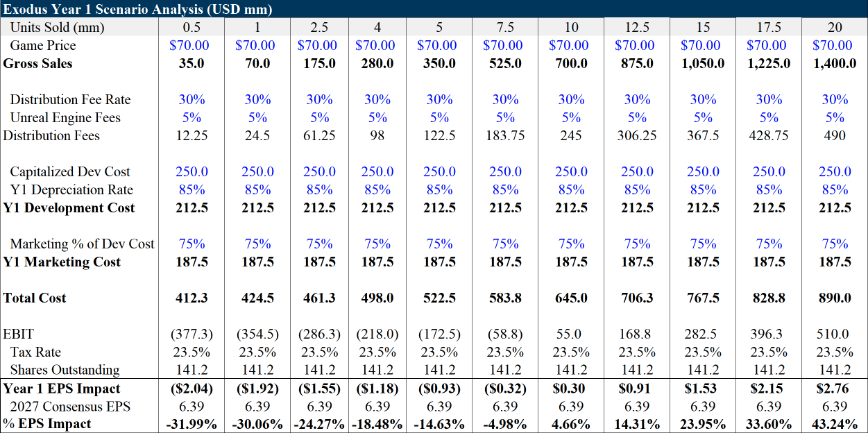The height and width of the screenshot is (433, 868).
Task: Select the 'Year 1 EPS Impact' label
Action: 62,389
